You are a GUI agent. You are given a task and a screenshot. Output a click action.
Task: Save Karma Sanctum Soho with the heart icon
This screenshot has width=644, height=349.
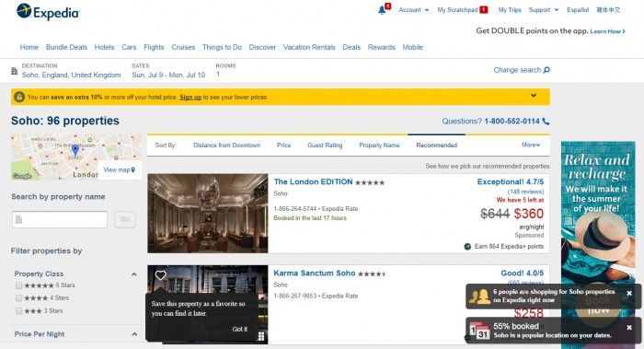click(161, 275)
